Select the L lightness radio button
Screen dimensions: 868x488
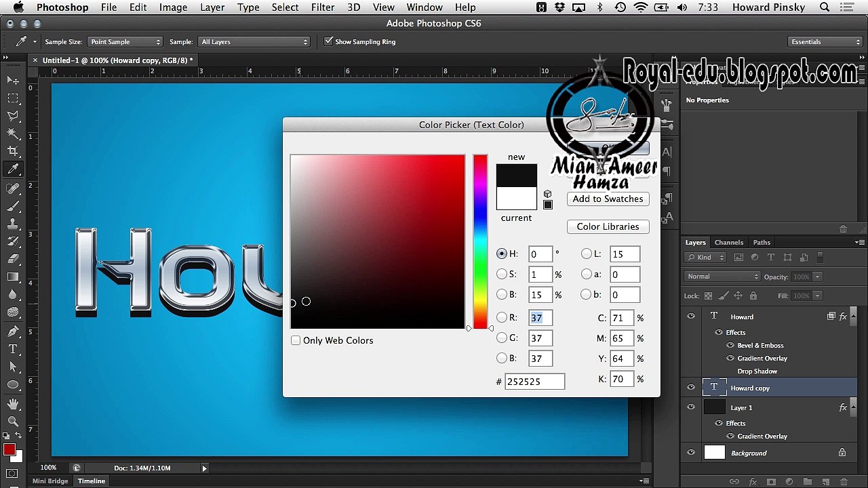[587, 254]
